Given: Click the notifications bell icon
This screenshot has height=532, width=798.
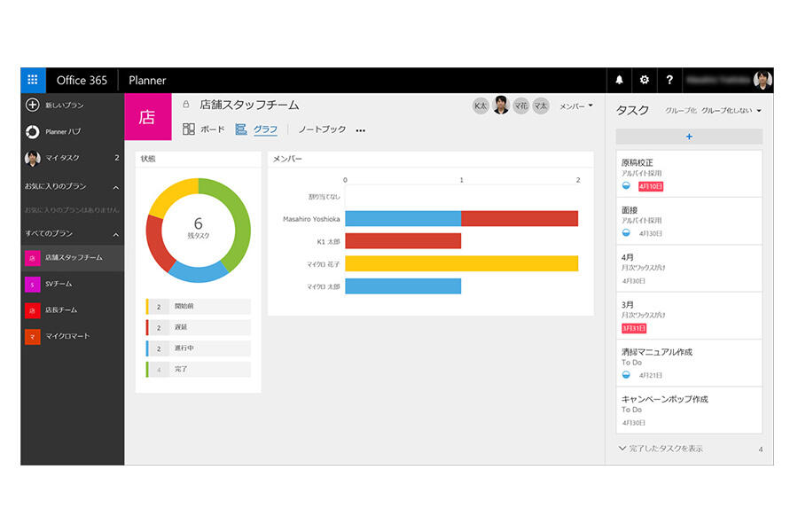Looking at the screenshot, I should click(619, 80).
